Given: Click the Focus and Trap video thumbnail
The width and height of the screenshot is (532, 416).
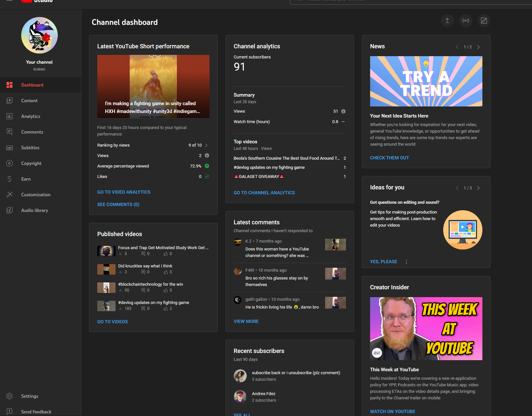Looking at the screenshot, I should 106,251.
